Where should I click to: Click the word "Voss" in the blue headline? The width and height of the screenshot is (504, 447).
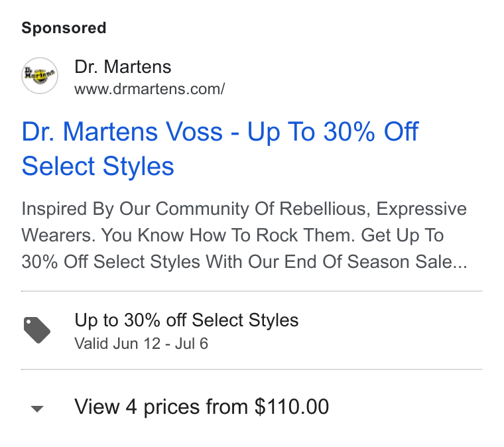[194, 131]
